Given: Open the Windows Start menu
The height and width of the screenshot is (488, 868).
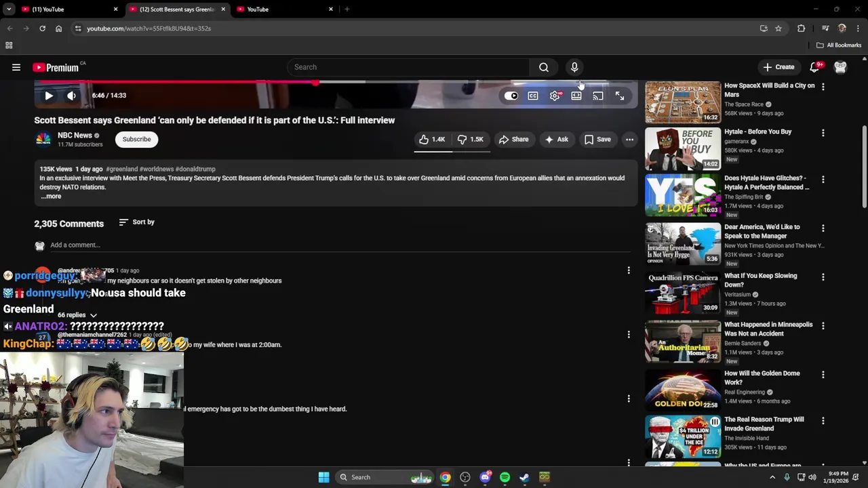Looking at the screenshot, I should [323, 477].
